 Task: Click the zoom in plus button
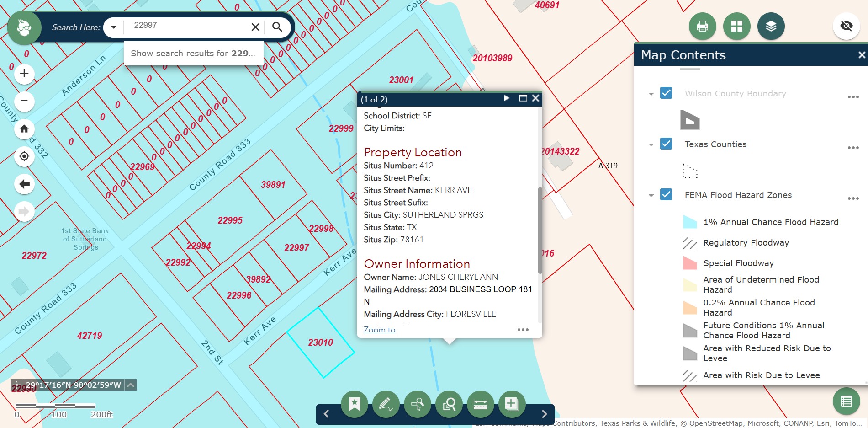25,74
